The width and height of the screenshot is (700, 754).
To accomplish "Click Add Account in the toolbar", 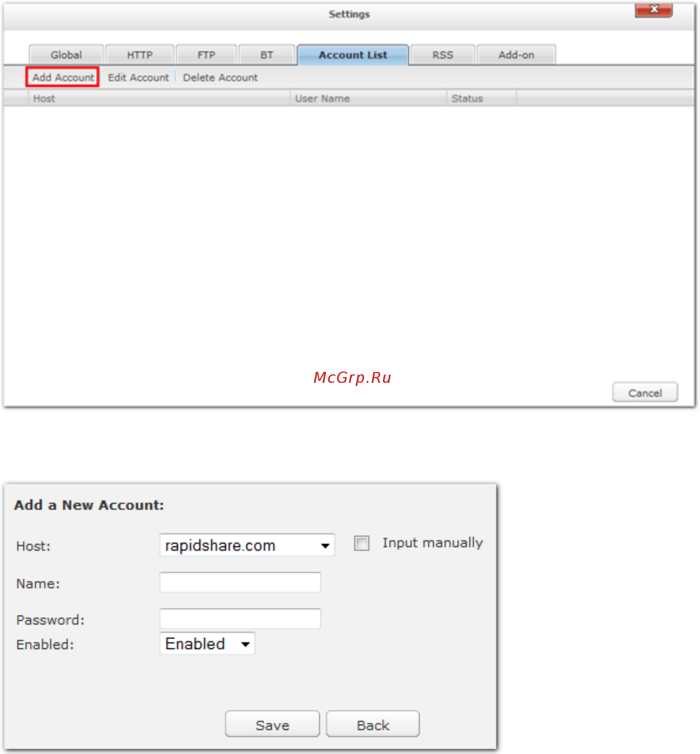I will [x=63, y=77].
